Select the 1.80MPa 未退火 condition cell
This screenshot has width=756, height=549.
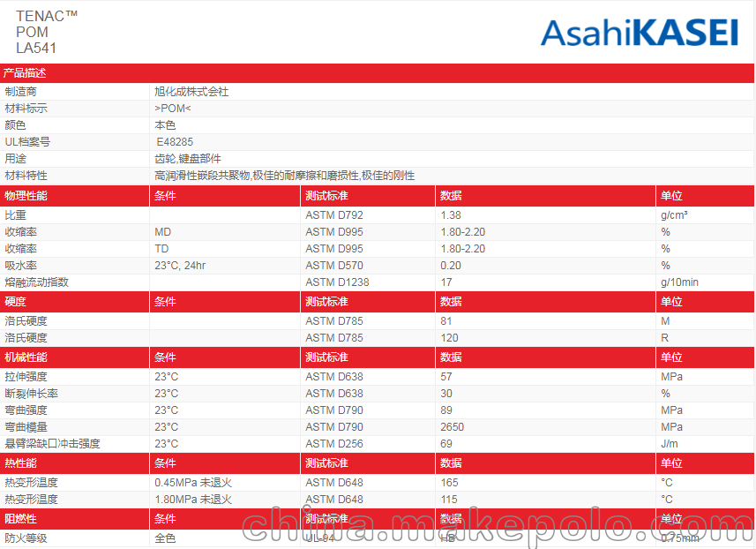(193, 500)
